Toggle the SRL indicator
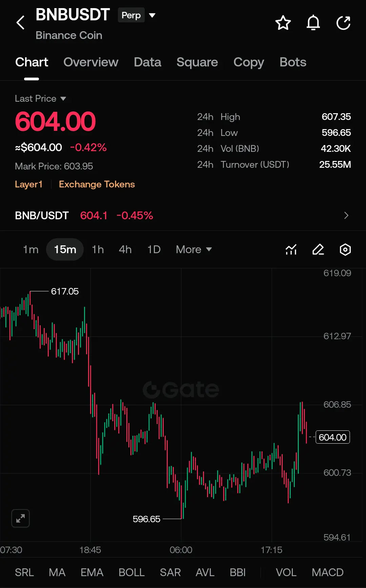The width and height of the screenshot is (366, 588). click(x=24, y=572)
